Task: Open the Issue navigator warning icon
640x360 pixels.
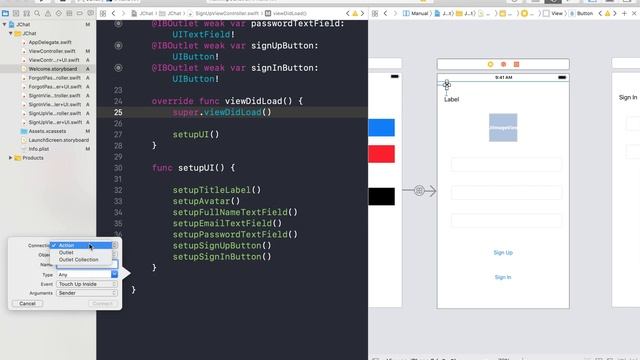Action: pyautogui.click(x=48, y=13)
